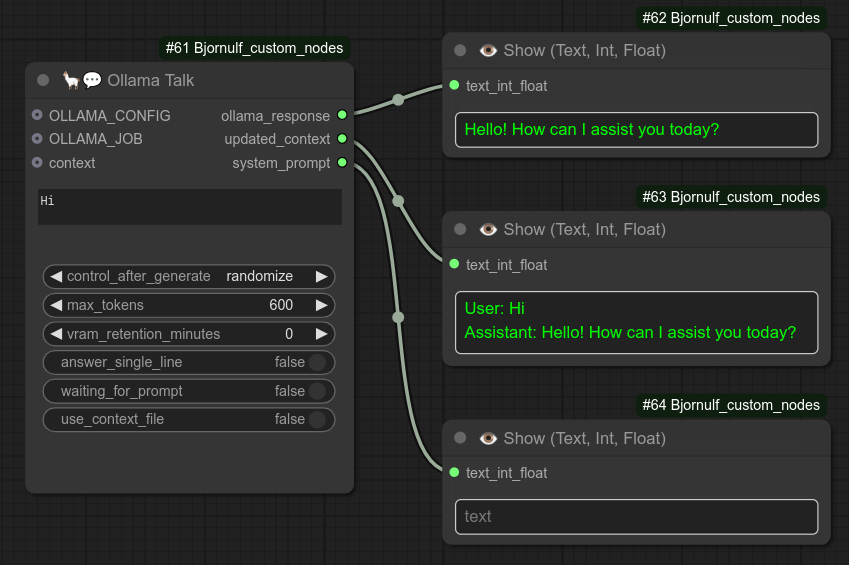Enable the waiting_for_prompt toggle
This screenshot has width=849, height=565.
pos(317,391)
